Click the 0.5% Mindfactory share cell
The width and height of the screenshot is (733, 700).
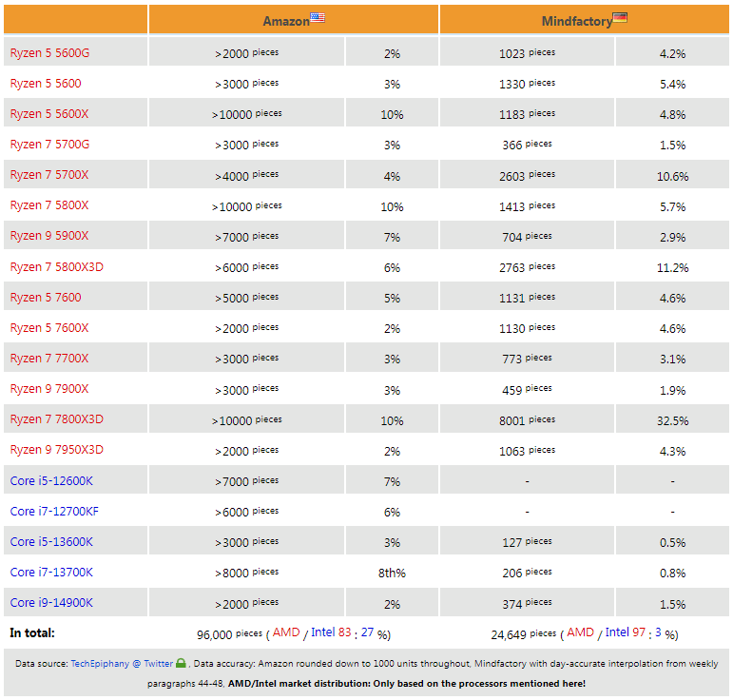tap(672, 542)
